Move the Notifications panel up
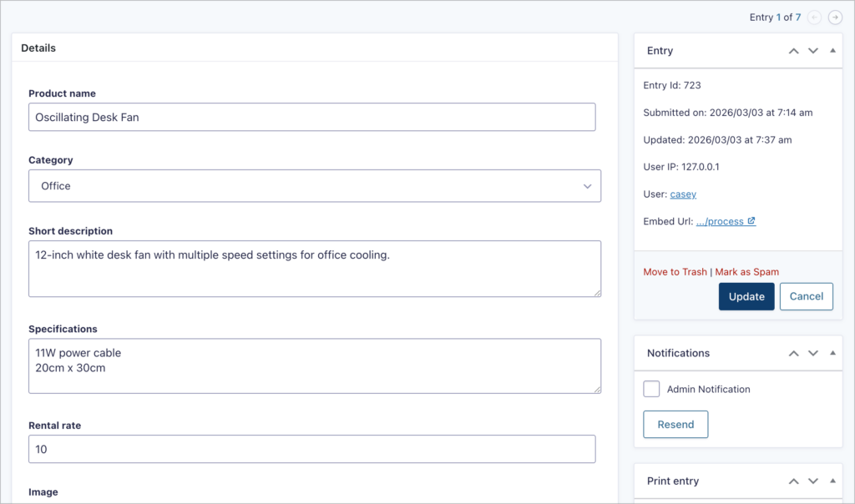This screenshot has width=855, height=504. 793,353
